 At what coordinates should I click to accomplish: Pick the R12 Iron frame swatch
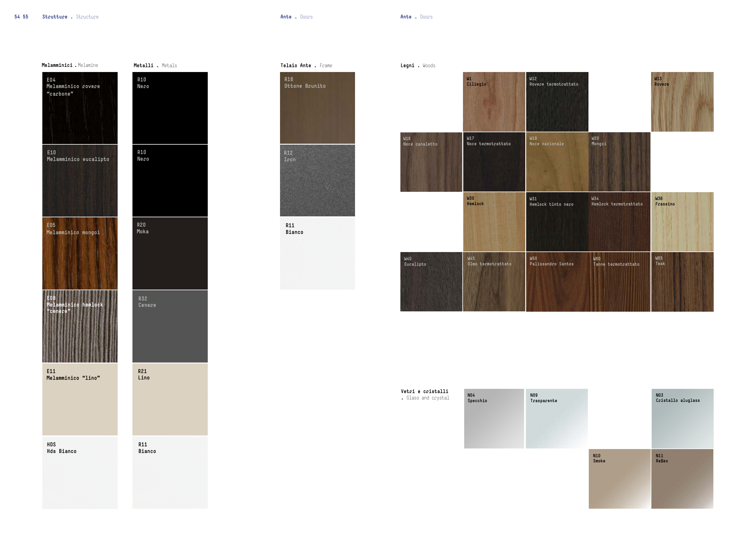pos(318,181)
